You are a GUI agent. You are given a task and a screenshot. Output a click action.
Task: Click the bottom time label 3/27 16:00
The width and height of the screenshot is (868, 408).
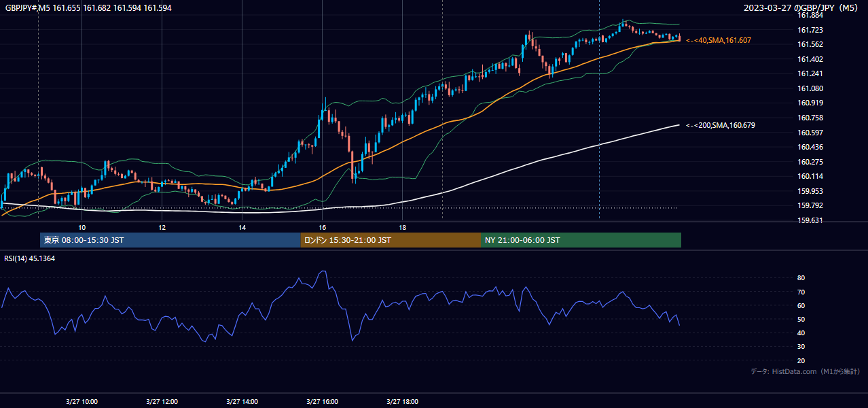point(322,402)
